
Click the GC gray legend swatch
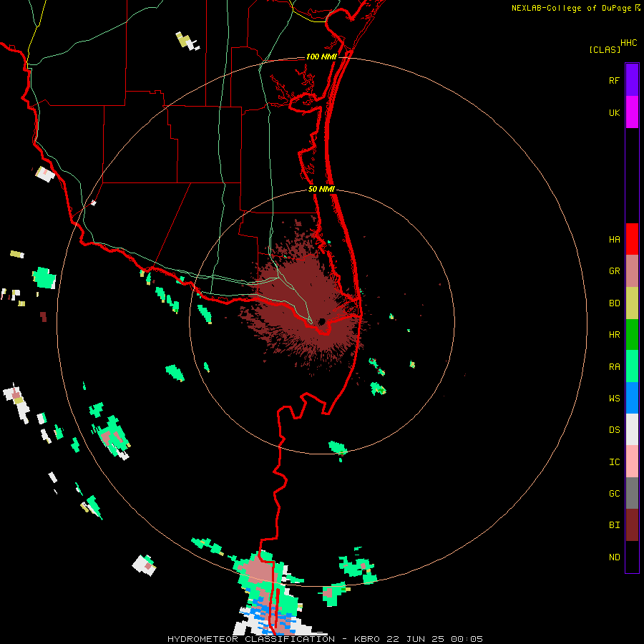pos(632,493)
